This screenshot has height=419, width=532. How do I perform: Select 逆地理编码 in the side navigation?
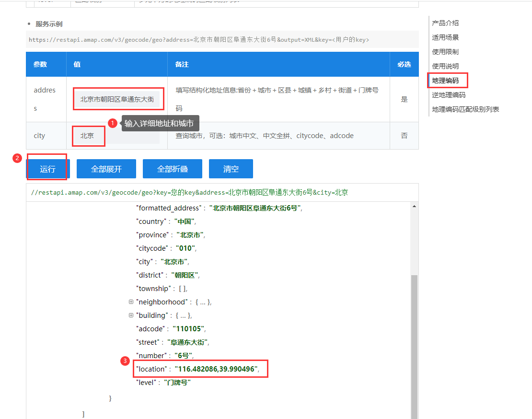tap(449, 95)
